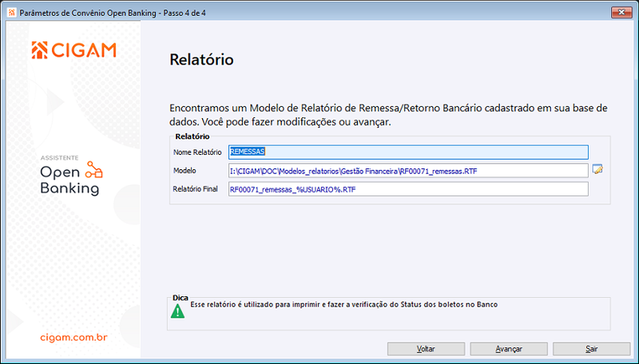
Task: Click the 'ASSISTENTE' label in the sidebar
Action: [x=59, y=158]
